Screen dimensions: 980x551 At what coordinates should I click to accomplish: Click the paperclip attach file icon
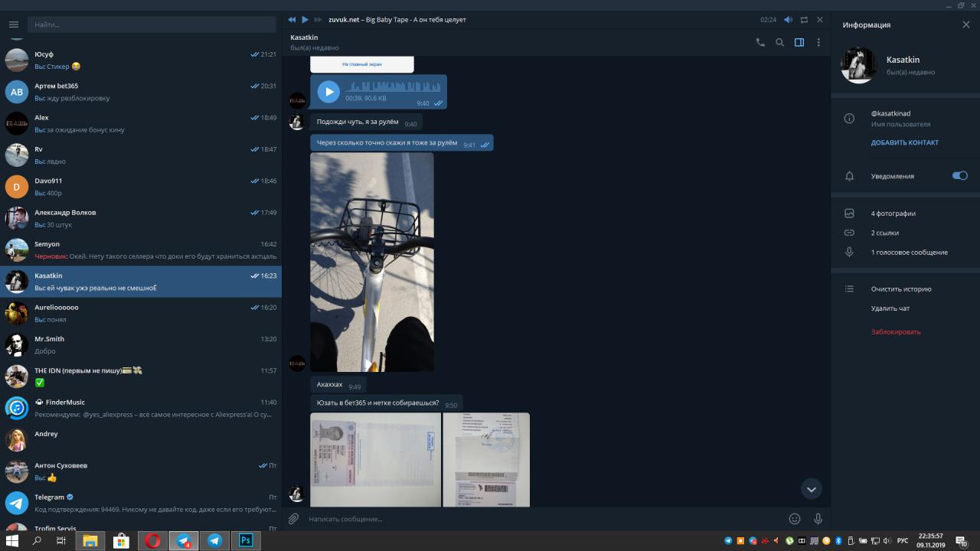click(x=293, y=519)
